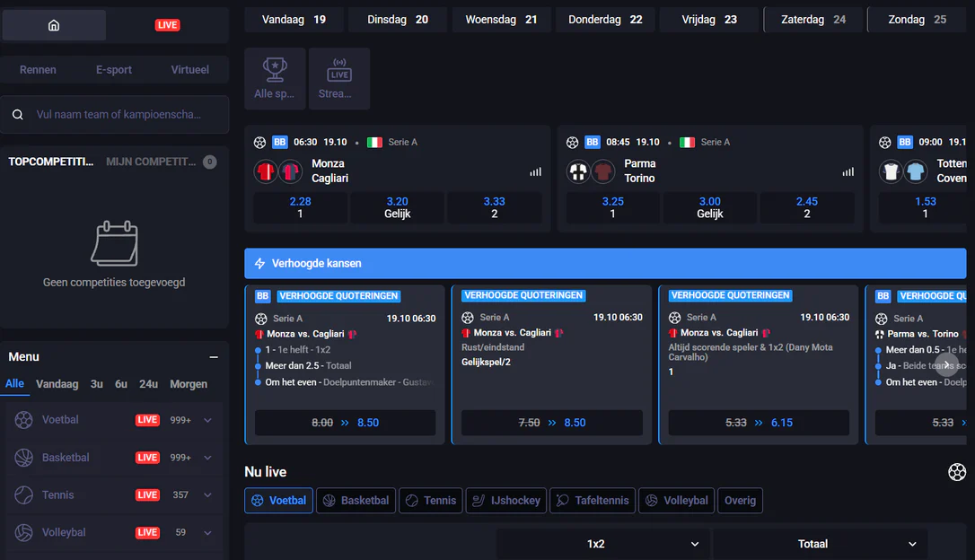Select the Morgen time filter

coord(189,384)
